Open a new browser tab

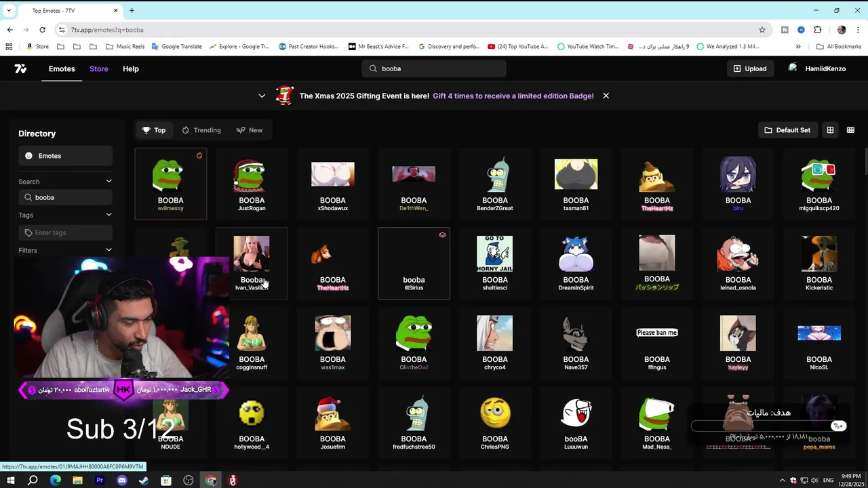coord(132,10)
